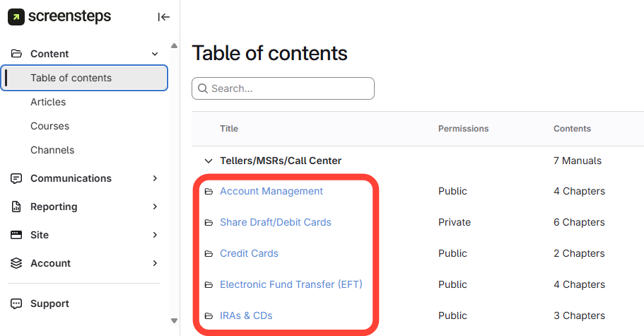Screen dimensions: 644x336
Task: Click the Site browser window icon
Action: click(x=17, y=235)
